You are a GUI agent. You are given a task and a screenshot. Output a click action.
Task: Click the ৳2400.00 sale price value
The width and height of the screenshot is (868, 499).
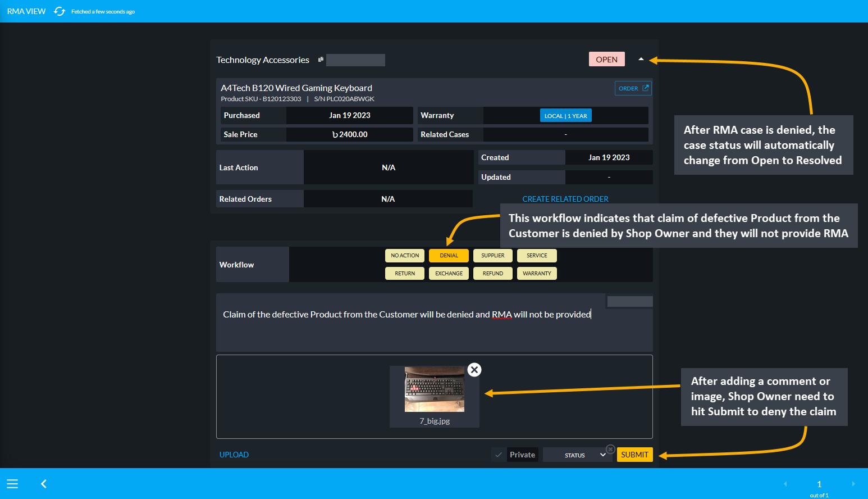point(350,134)
